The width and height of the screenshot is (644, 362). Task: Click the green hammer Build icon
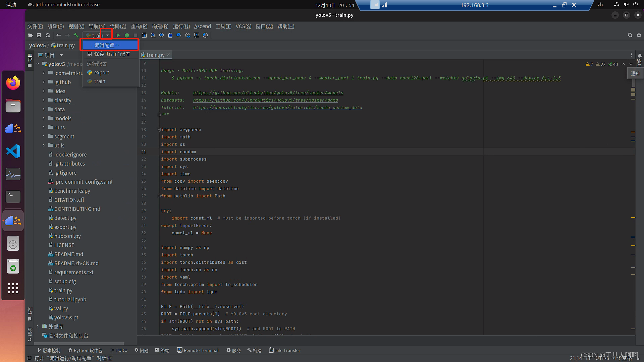pos(76,35)
